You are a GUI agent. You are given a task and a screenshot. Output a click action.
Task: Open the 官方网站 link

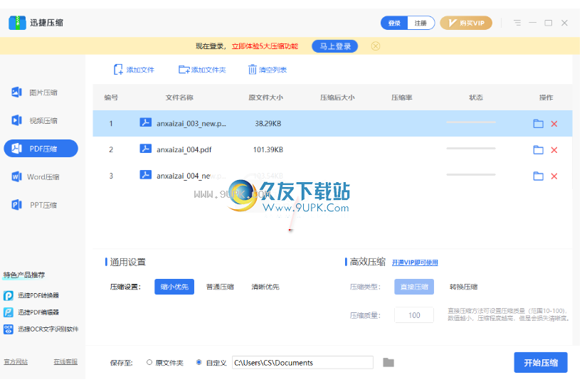click(16, 361)
